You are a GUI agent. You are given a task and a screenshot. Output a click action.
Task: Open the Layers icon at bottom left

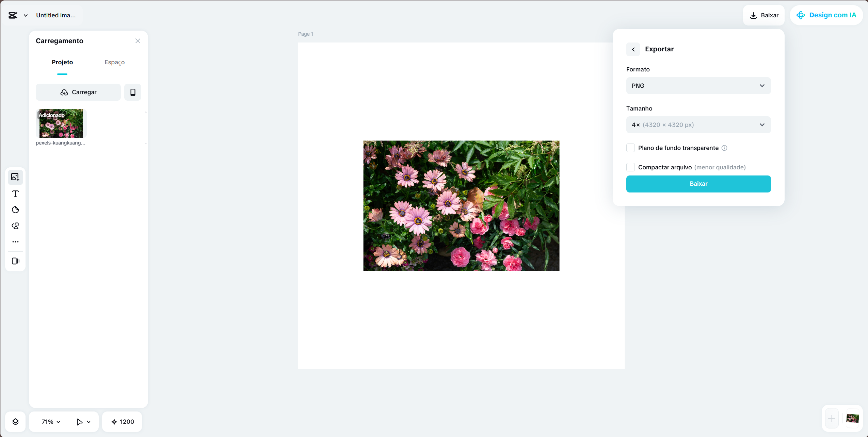pos(15,422)
